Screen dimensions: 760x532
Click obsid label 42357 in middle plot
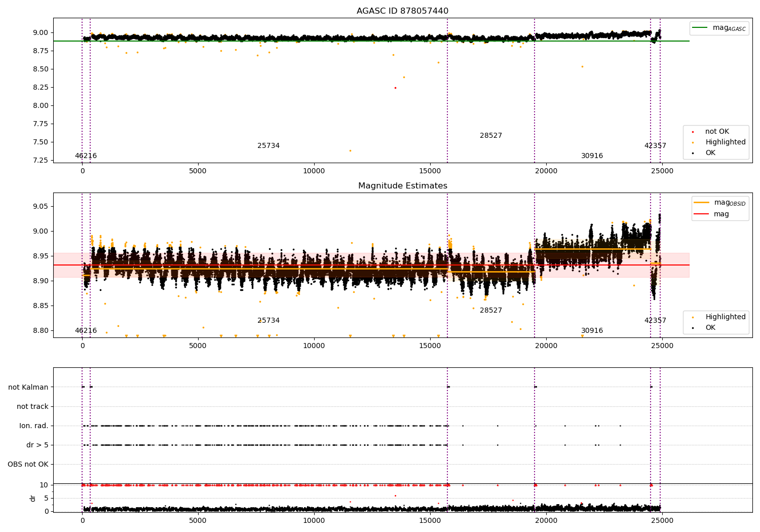pos(655,321)
